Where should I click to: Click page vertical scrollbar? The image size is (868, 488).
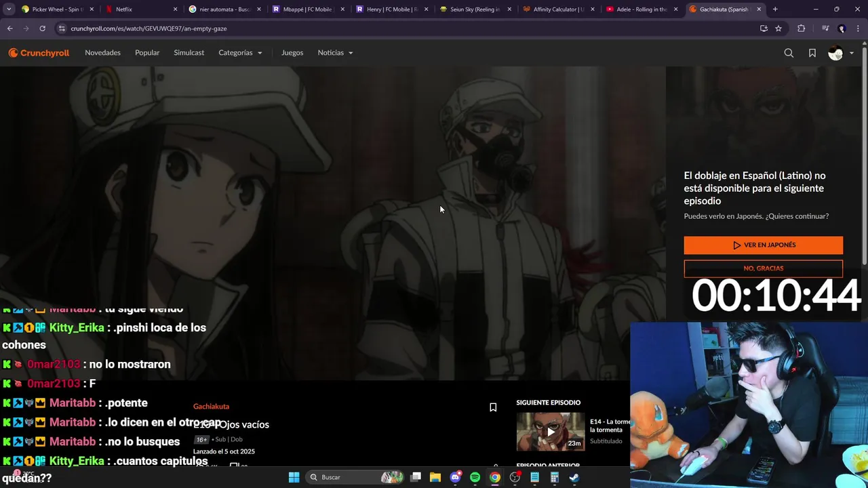coord(865,156)
